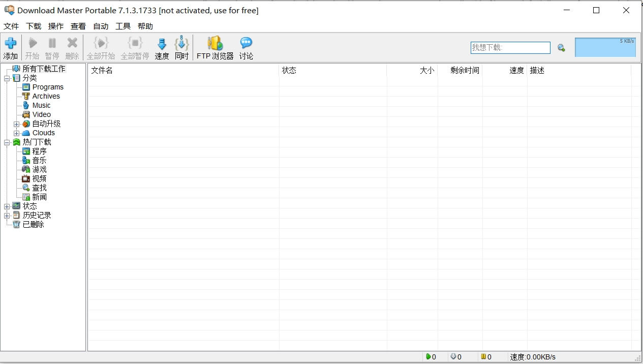
Task: Select the 历史记录 tree item
Action: point(37,215)
